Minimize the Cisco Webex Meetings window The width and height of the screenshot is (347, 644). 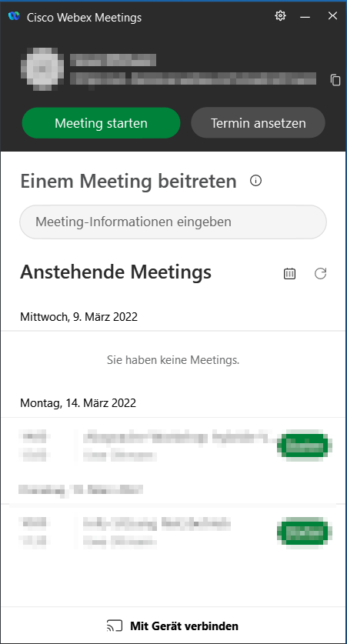[x=305, y=16]
